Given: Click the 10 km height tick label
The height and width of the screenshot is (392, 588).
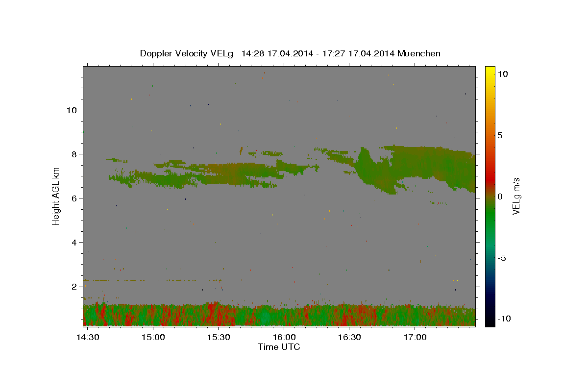Looking at the screenshot, I should tap(71, 110).
